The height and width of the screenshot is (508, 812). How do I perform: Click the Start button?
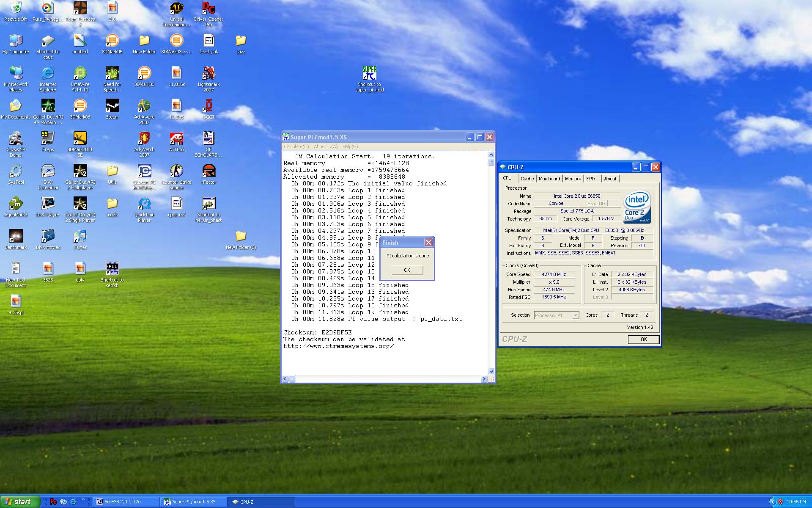tap(20, 502)
